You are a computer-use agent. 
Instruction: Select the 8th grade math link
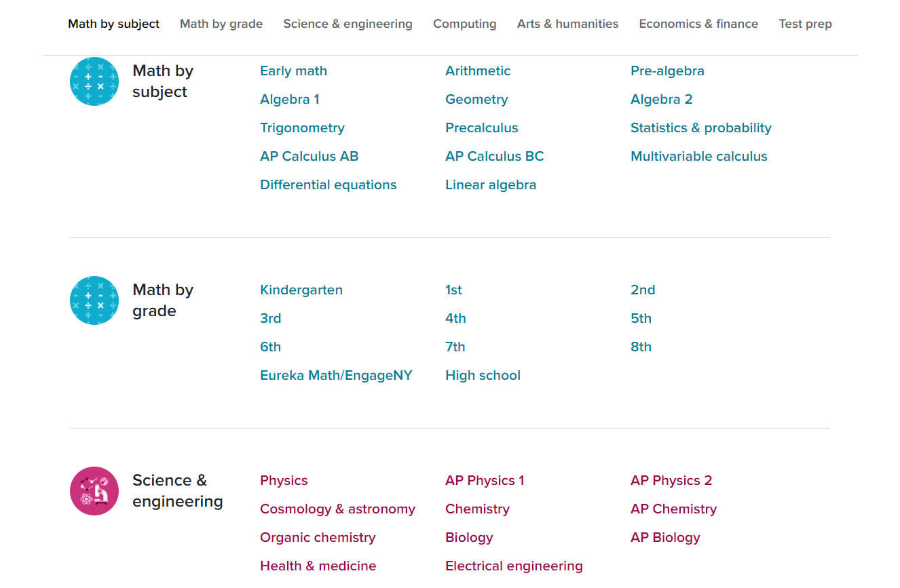[x=641, y=347]
